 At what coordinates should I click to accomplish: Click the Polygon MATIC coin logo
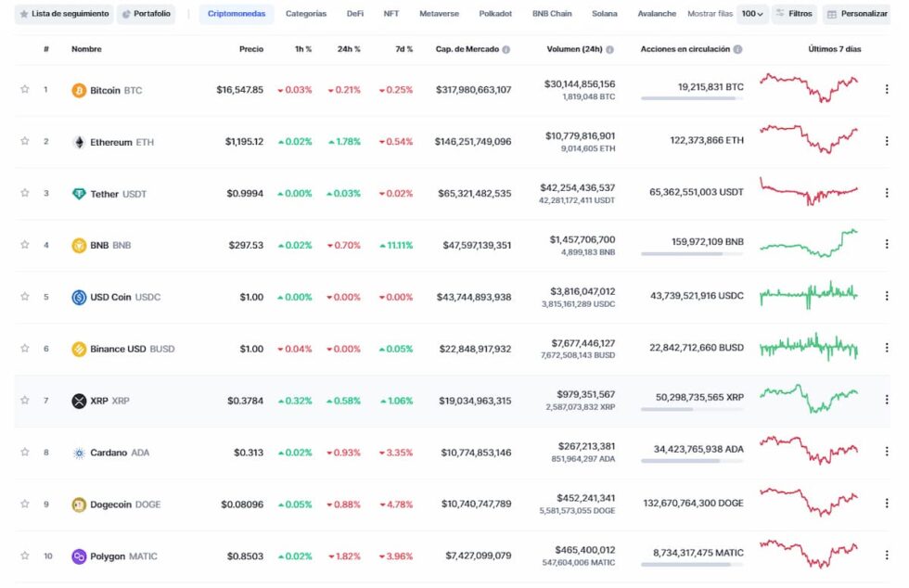tap(81, 556)
